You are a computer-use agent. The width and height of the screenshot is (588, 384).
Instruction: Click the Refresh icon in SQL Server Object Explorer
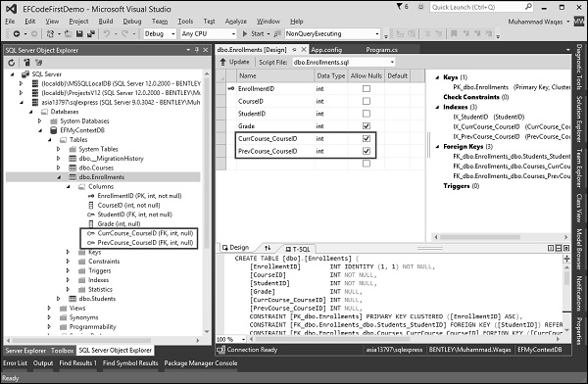coord(12,63)
